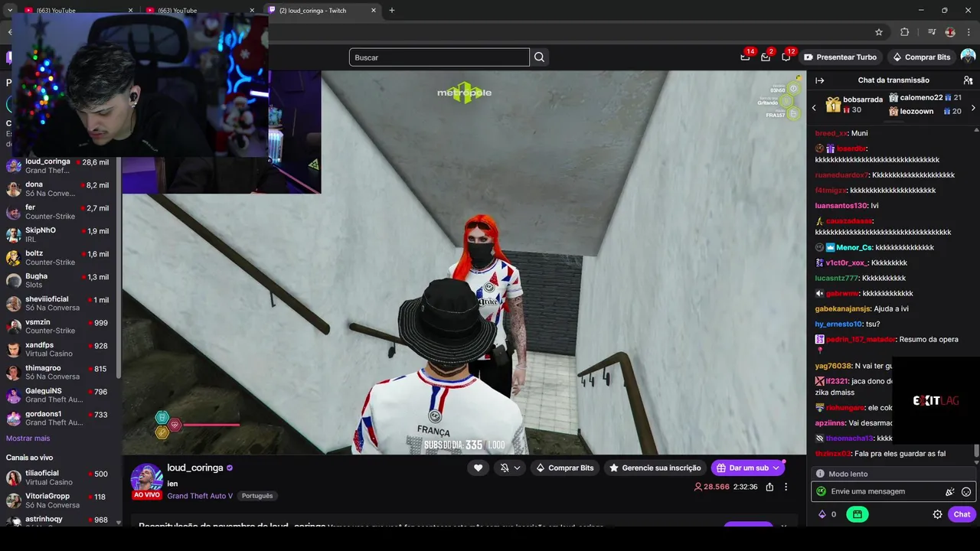This screenshot has height=551, width=980.
Task: Open the three-dot more options menu
Action: pyautogui.click(x=786, y=487)
